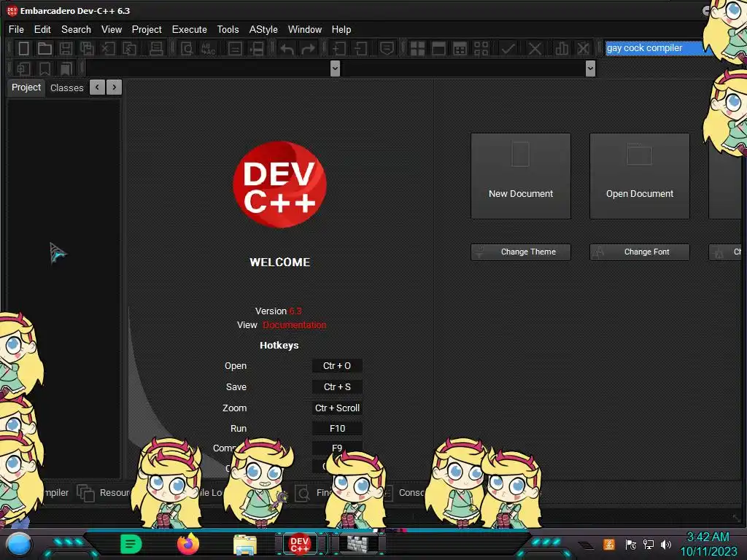Click the red Documentation link

tap(295, 324)
